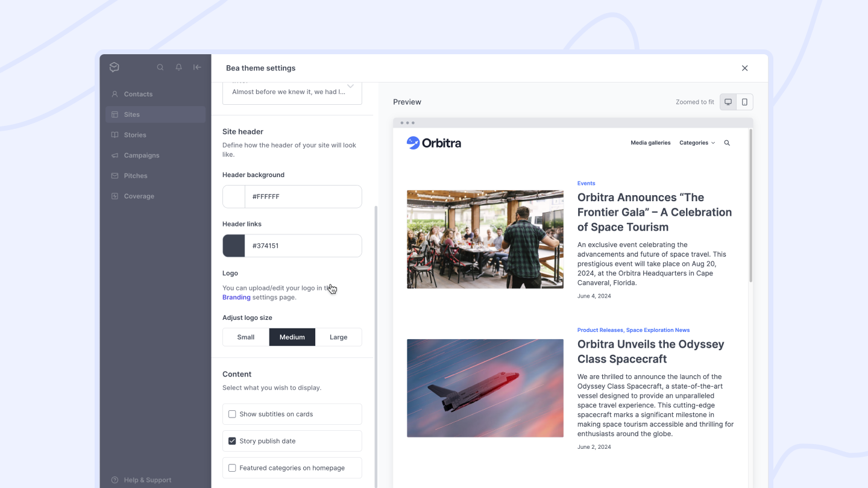This screenshot has height=488, width=868.
Task: Switch preview to desktop view
Action: 728,102
